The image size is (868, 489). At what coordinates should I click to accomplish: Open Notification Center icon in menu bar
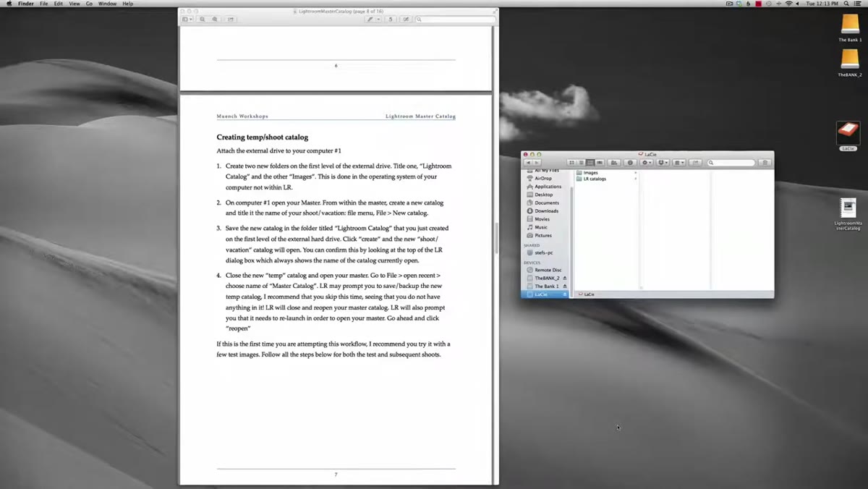coord(858,4)
